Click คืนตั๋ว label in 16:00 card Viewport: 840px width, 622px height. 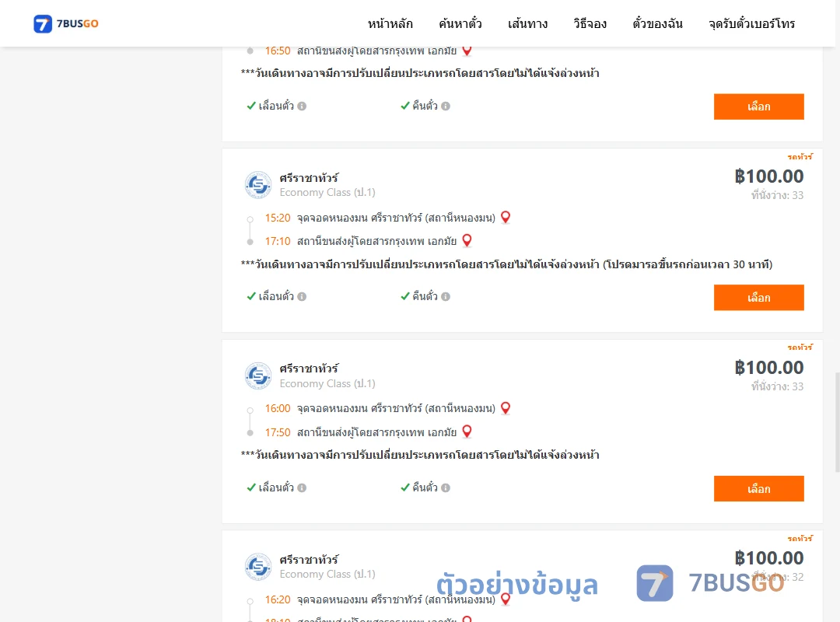[425, 487]
